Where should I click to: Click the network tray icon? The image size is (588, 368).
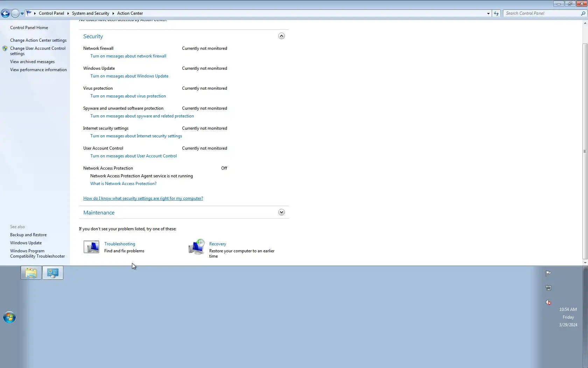(x=548, y=288)
